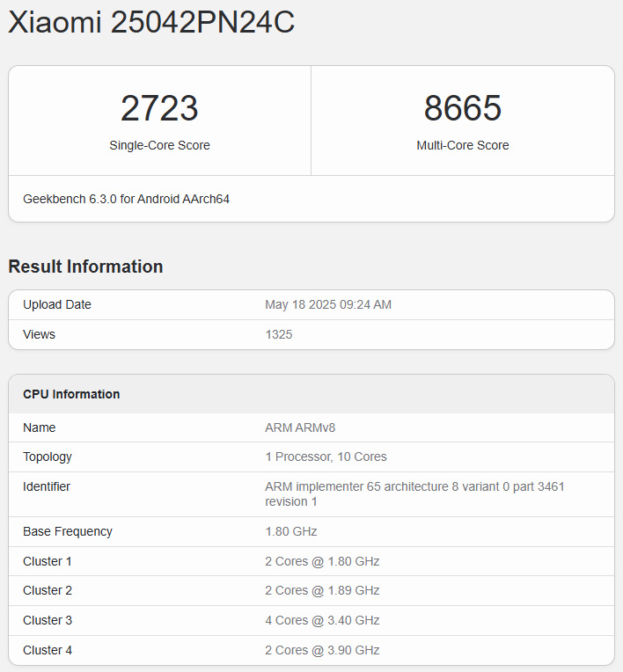Select the single-core score 2723

point(159,108)
